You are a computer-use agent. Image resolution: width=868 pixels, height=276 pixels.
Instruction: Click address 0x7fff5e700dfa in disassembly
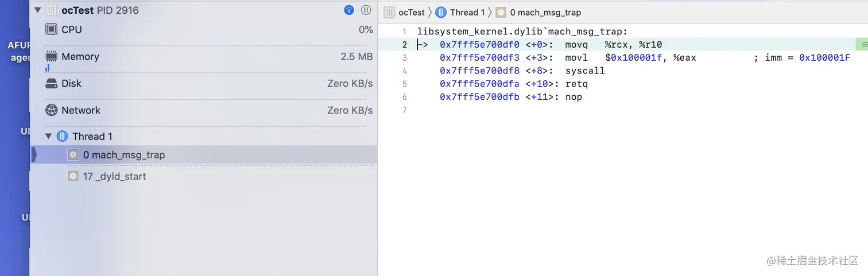pos(480,84)
